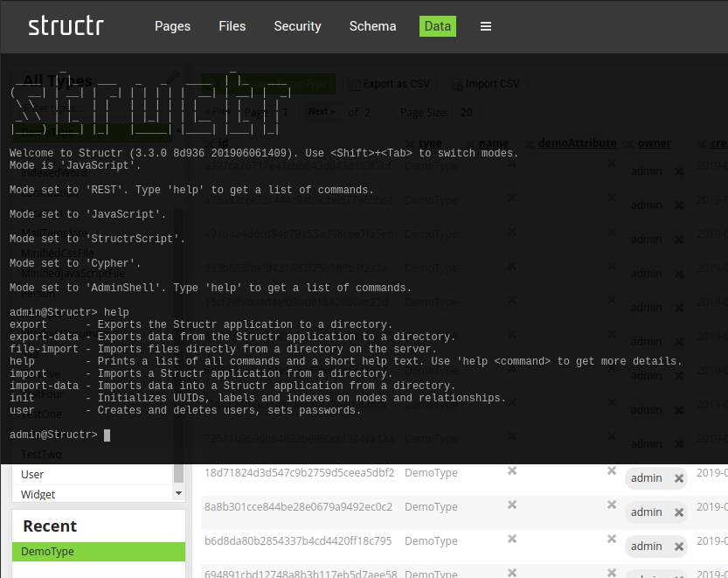The image size is (728, 578).
Task: Click the types list scroll-down arrow
Action: [179, 493]
